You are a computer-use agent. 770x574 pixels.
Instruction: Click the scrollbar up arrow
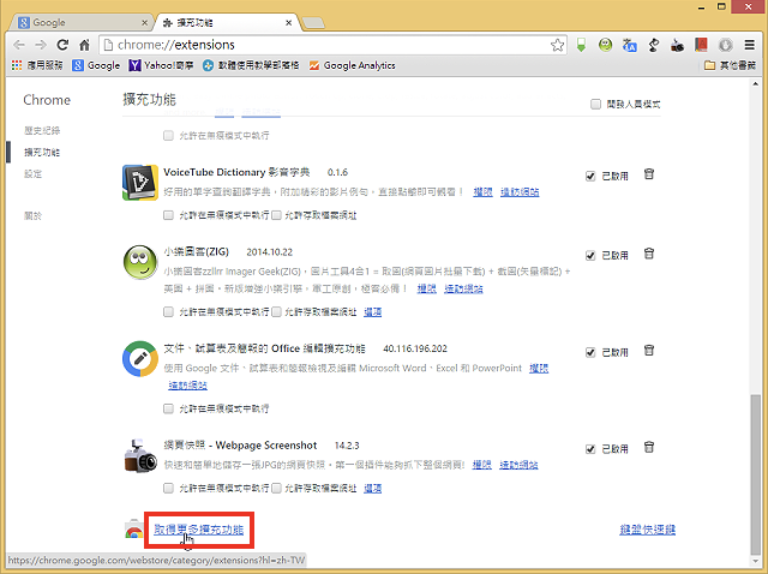point(755,84)
